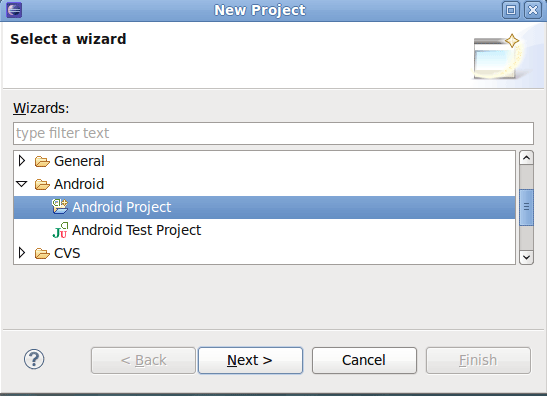
Task: Focus the type filter text field
Action: coord(274,133)
